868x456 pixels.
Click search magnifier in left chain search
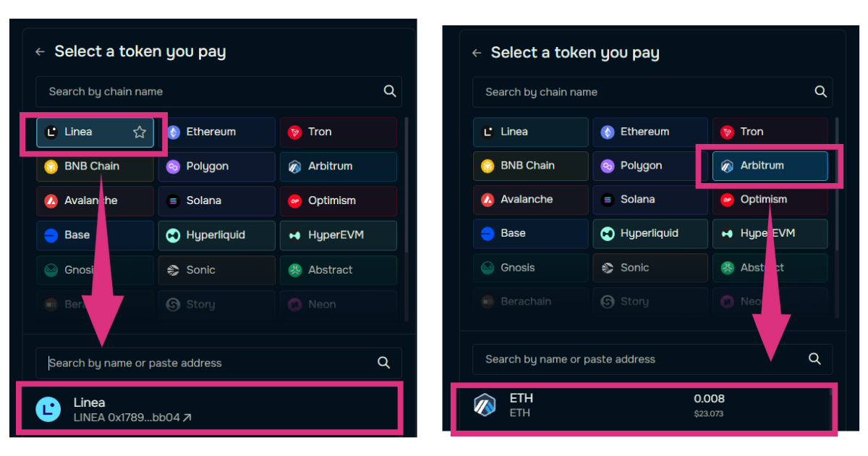[x=390, y=91]
